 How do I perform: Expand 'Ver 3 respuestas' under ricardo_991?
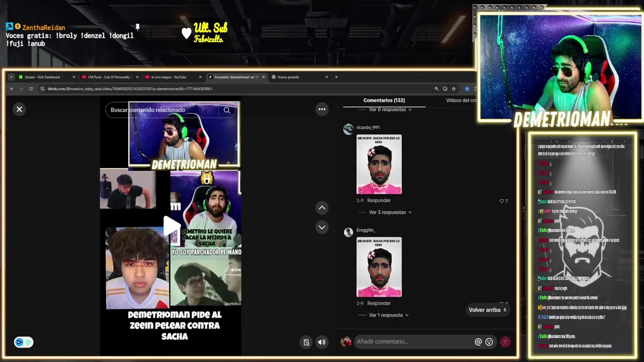click(390, 212)
